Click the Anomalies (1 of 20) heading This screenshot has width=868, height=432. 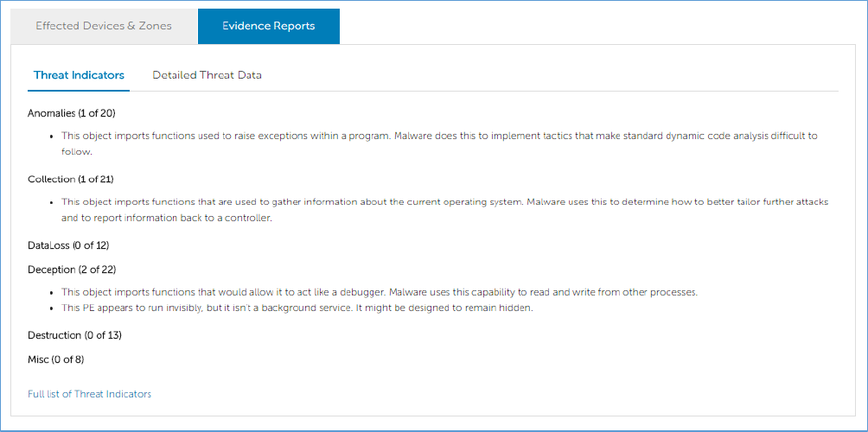click(x=72, y=113)
